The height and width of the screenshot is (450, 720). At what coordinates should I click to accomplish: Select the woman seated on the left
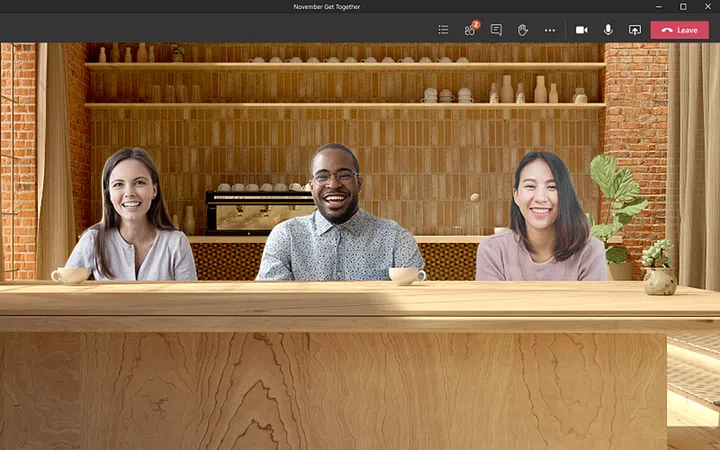coord(132,220)
